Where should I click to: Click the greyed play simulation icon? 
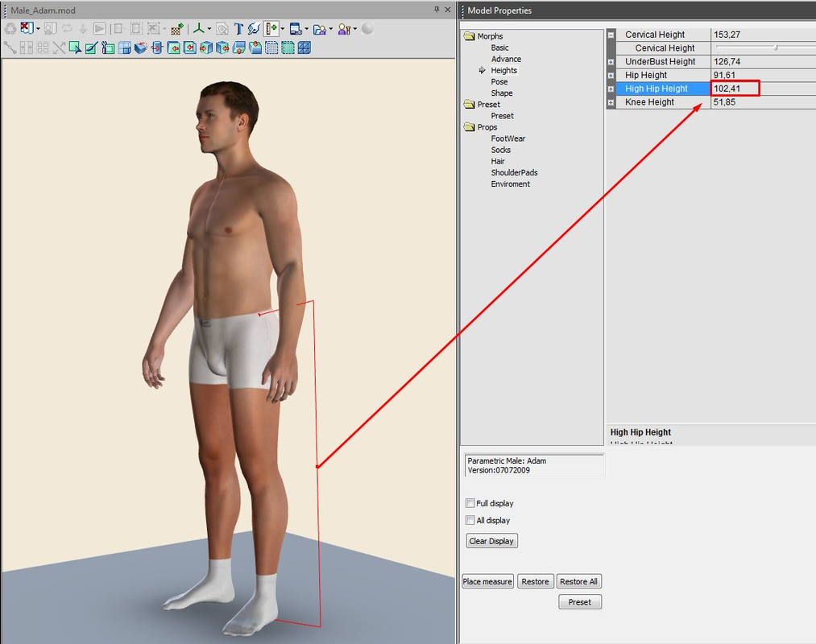point(99,29)
